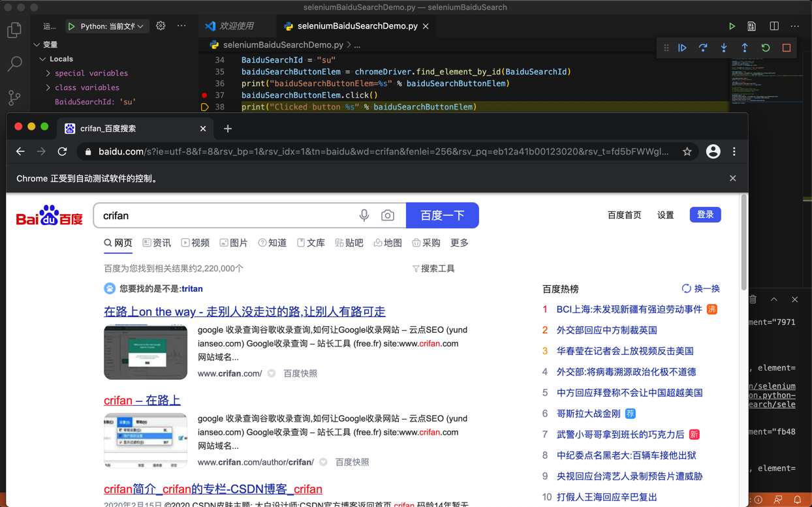Screen dimensions: 812x507
Task: Open Baidu 设置 link
Action: tap(666, 215)
